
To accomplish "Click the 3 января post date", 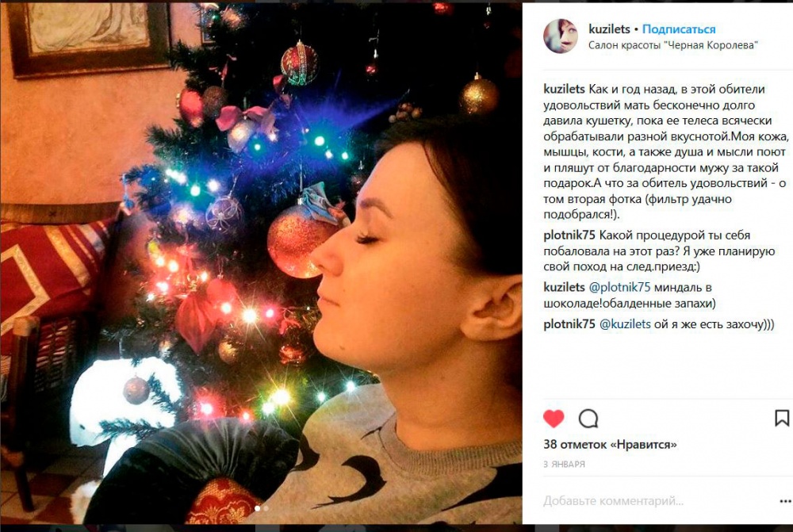I will tap(564, 464).
